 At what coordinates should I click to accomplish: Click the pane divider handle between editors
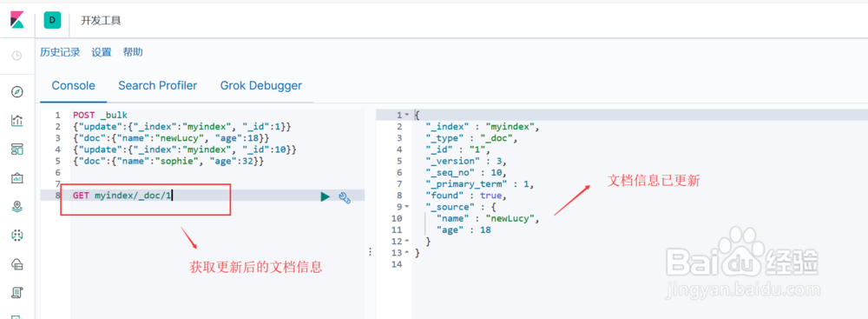pyautogui.click(x=370, y=252)
